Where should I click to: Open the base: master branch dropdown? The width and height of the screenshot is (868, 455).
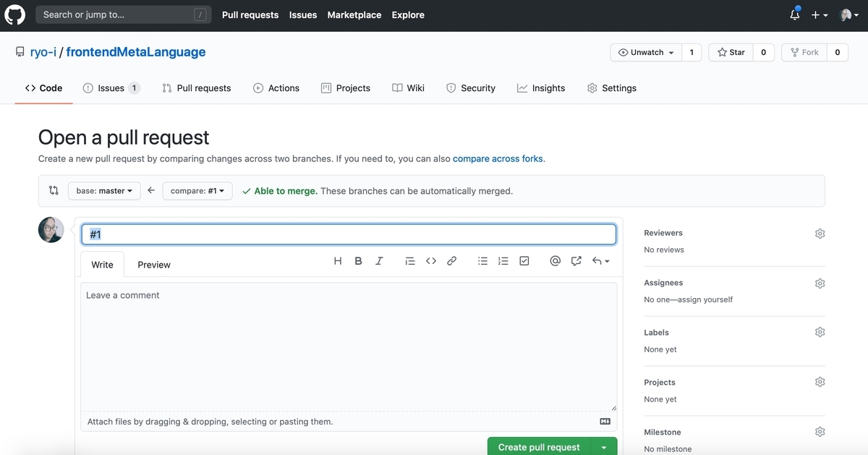[x=104, y=191]
